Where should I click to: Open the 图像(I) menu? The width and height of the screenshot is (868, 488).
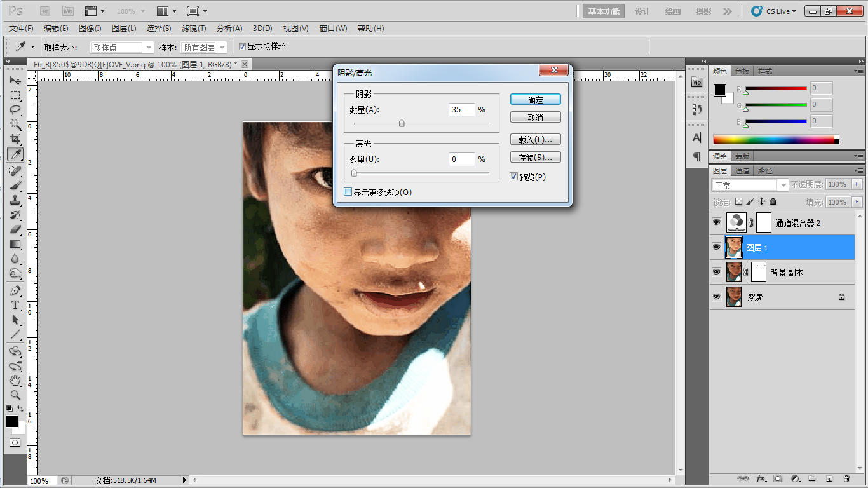[90, 29]
